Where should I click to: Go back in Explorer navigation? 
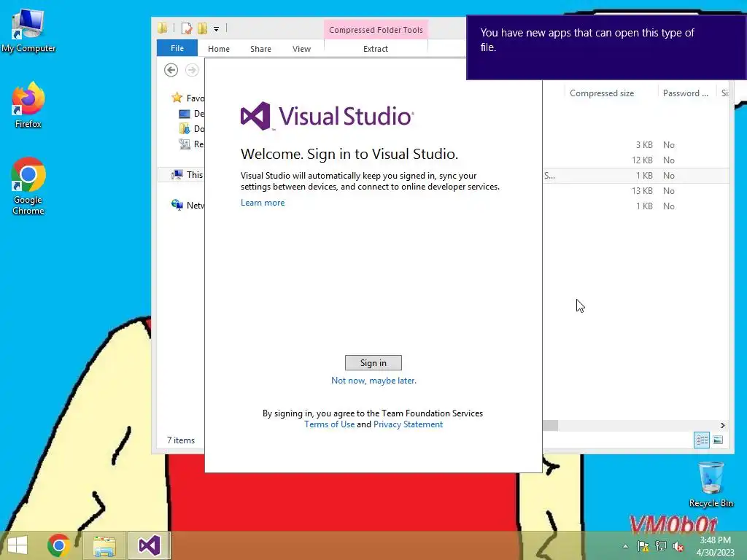coord(171,70)
